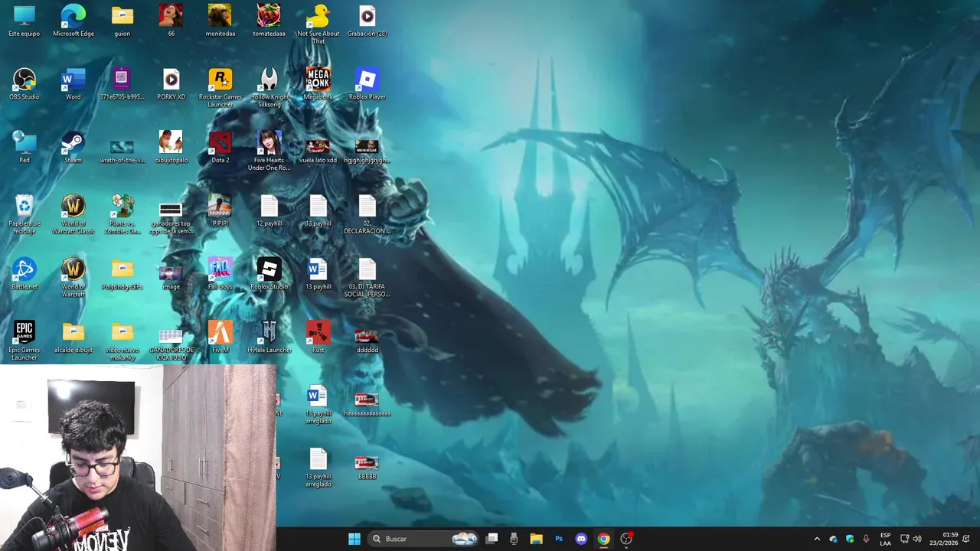Select the Epic Games Launcher icon
This screenshot has height=551, width=980.
(x=24, y=342)
